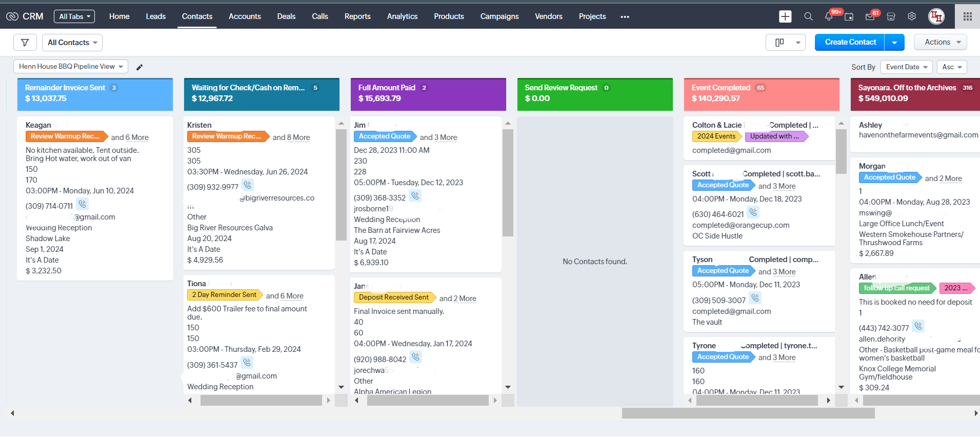This screenshot has width=980, height=437.
Task: Click the Create Contact button
Action: pos(850,43)
